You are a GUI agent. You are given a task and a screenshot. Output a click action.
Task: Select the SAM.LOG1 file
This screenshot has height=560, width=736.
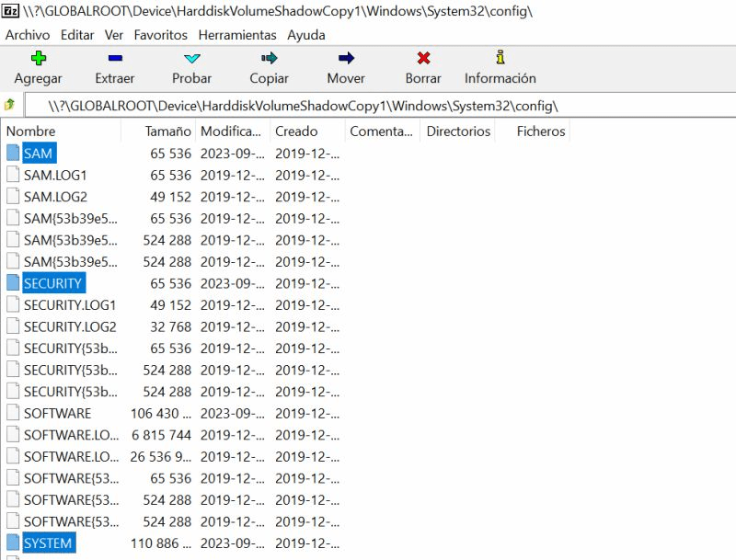click(x=55, y=175)
